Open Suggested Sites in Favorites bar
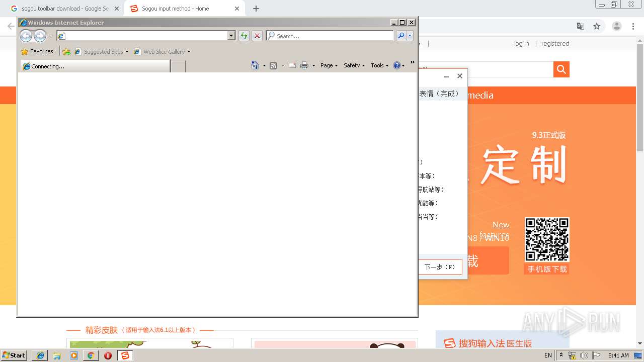 click(x=101, y=51)
